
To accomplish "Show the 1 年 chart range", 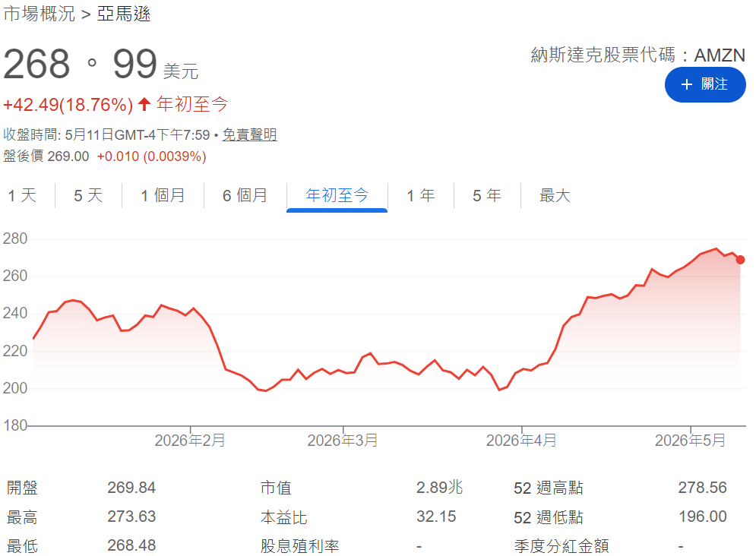I will click(x=420, y=196).
